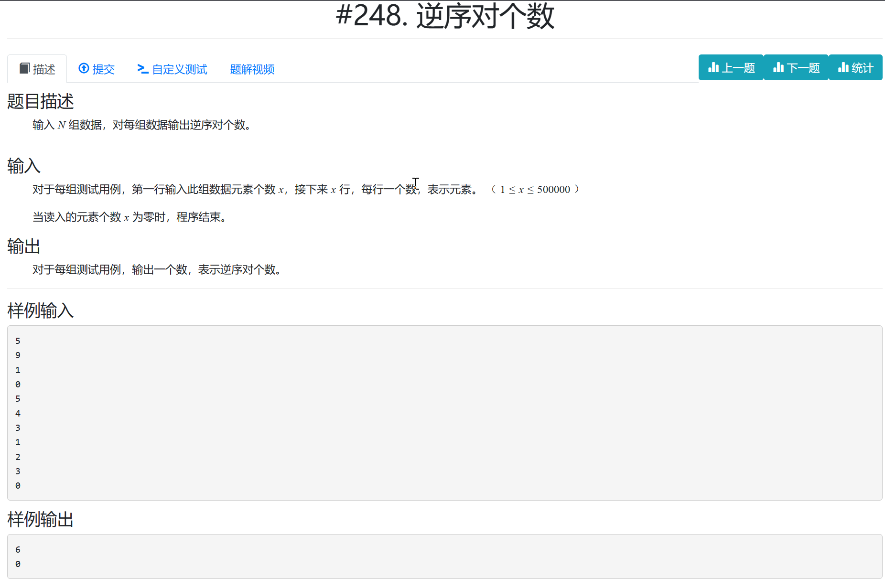Screen dimensions: 885x588
Task: Click the book icon on 描述 tab
Action: coord(25,68)
